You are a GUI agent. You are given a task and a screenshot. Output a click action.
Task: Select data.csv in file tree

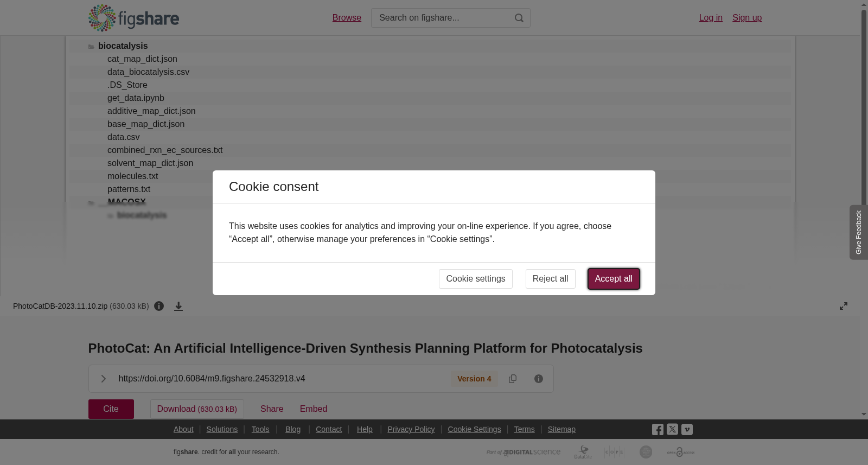[x=123, y=137]
